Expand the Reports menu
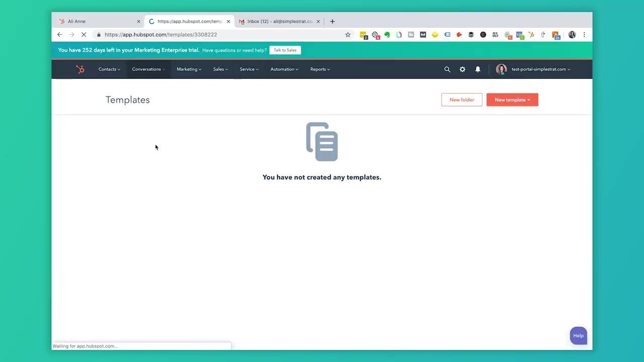 pyautogui.click(x=320, y=69)
